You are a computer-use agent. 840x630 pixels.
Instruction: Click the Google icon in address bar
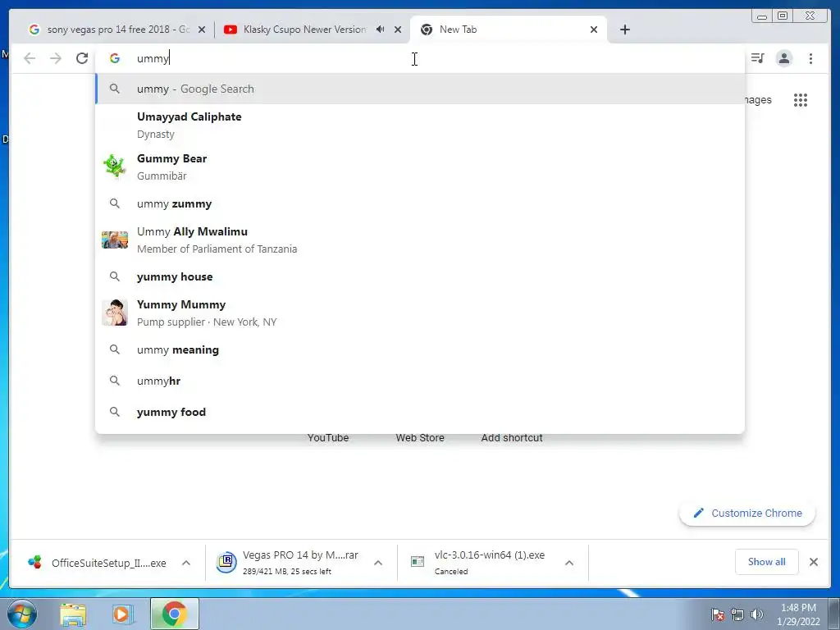click(115, 58)
